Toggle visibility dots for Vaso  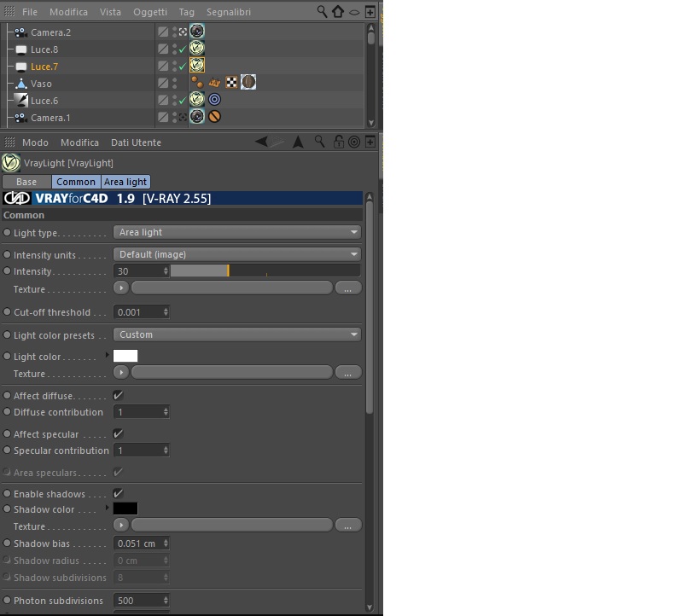(174, 84)
